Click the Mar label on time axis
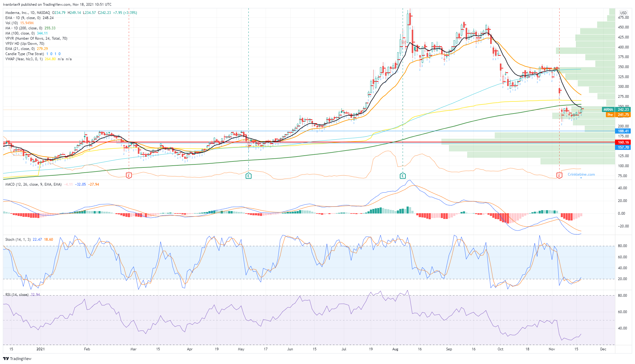This screenshot has height=364, width=635. click(x=133, y=349)
